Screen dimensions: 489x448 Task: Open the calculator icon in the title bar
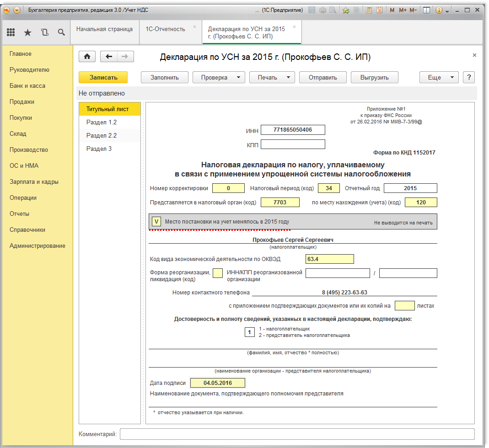[x=369, y=10]
